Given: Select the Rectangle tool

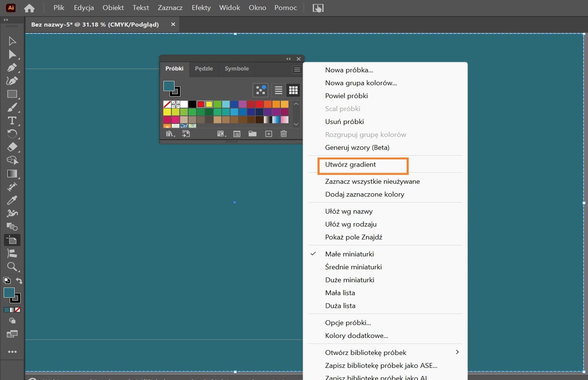Looking at the screenshot, I should [x=12, y=94].
